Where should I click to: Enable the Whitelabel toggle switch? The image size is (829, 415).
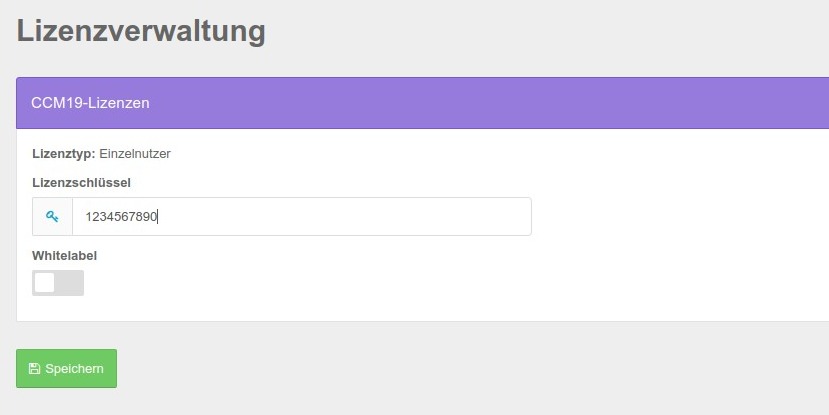point(58,283)
